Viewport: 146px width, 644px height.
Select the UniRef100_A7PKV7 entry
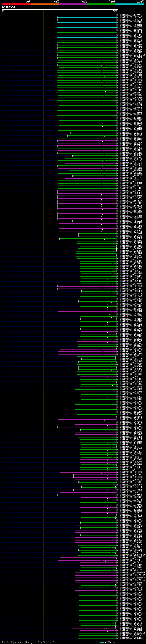[131, 85]
